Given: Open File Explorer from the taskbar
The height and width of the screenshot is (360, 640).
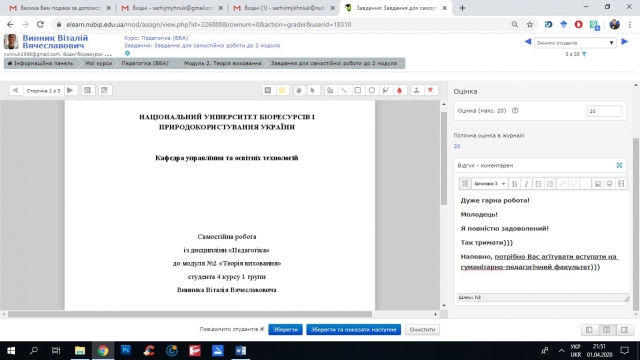Looking at the screenshot, I should 80,350.
